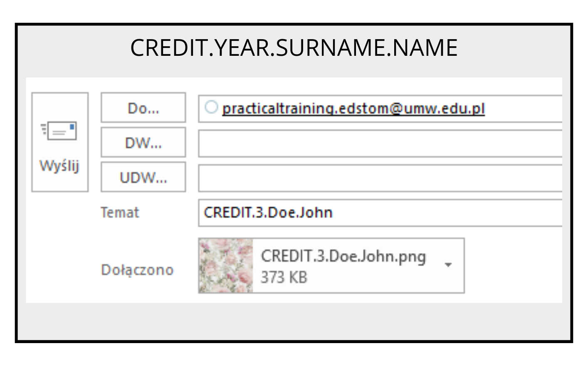The width and height of the screenshot is (588, 371).
Task: Focus the empty DW input field
Action: click(379, 144)
